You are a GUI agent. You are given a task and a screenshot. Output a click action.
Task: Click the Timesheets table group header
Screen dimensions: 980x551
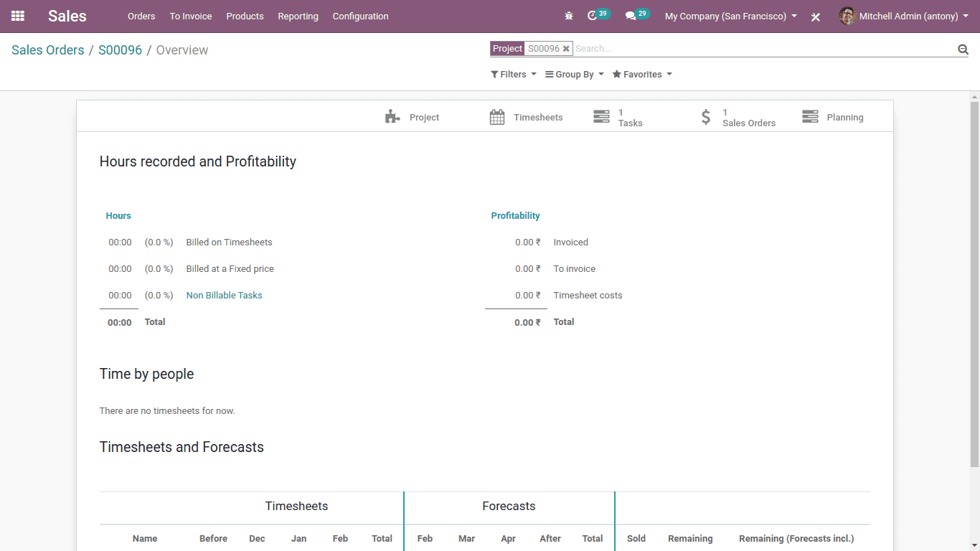click(296, 507)
